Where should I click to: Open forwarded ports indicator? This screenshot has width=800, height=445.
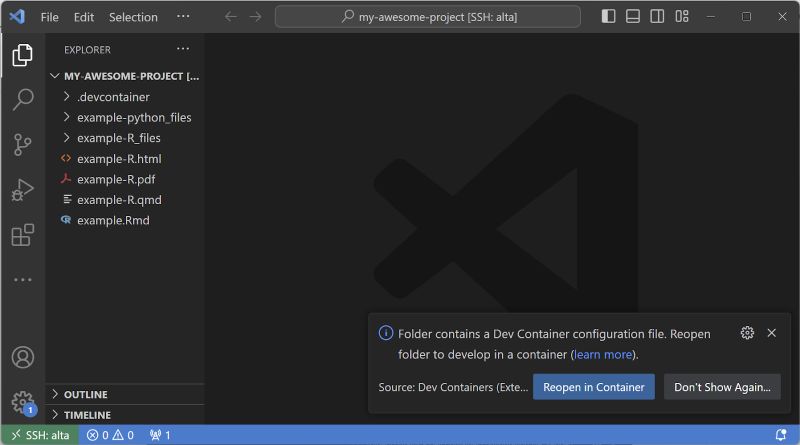(160, 435)
